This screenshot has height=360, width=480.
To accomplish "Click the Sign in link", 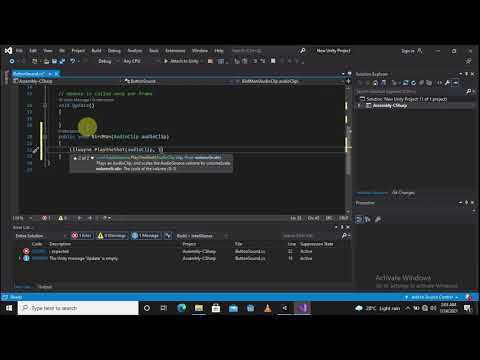I will [x=408, y=51].
